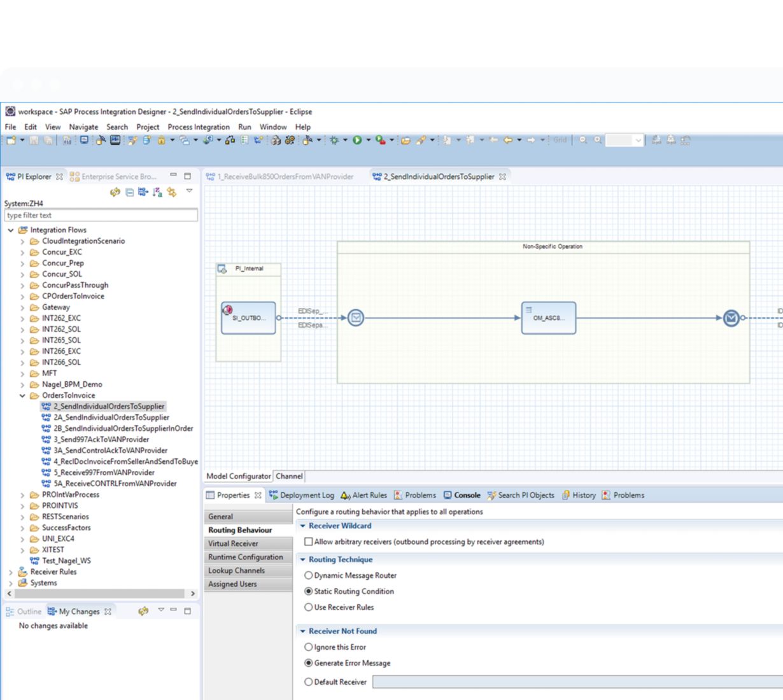The image size is (783, 700).
Task: Open the Navigate menu
Action: point(84,127)
